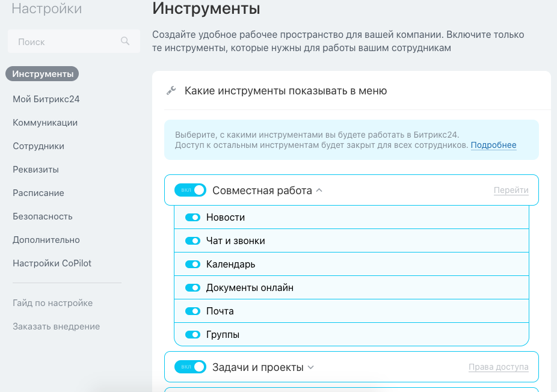
Task: Select Дополнительно in the sidebar
Action: pyautogui.click(x=46, y=240)
